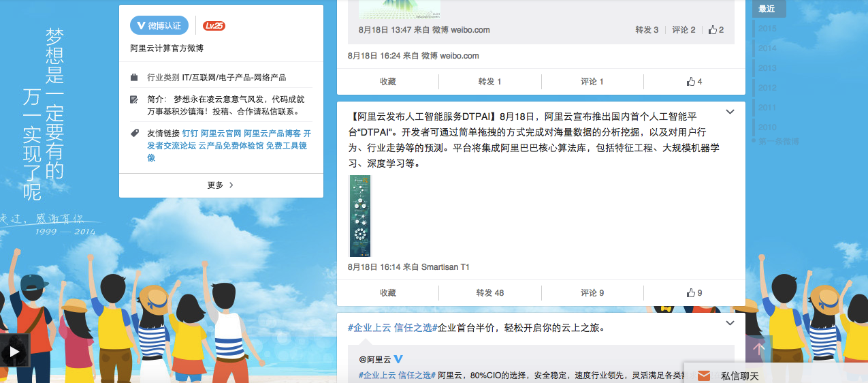Image resolution: width=868 pixels, height=383 pixels.
Task: Jump to 第一条微博 in the timeline
Action: tap(779, 142)
